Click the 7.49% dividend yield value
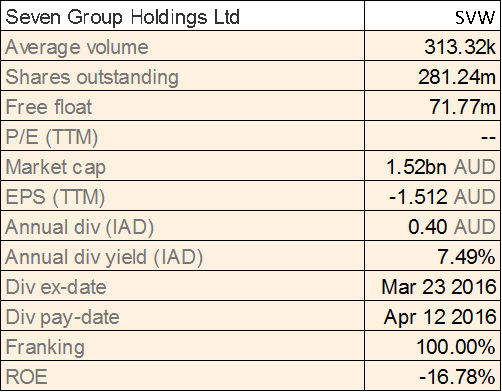 click(x=466, y=257)
